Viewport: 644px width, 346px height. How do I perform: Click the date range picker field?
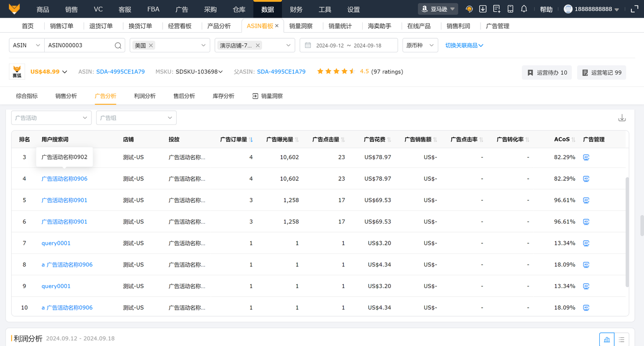coord(349,45)
